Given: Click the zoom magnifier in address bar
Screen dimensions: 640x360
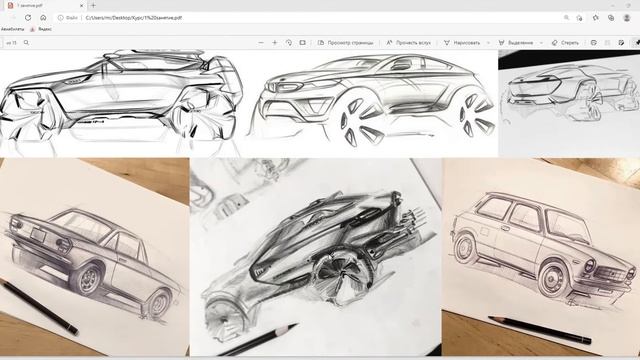Looking at the screenshot, I should [x=567, y=18].
